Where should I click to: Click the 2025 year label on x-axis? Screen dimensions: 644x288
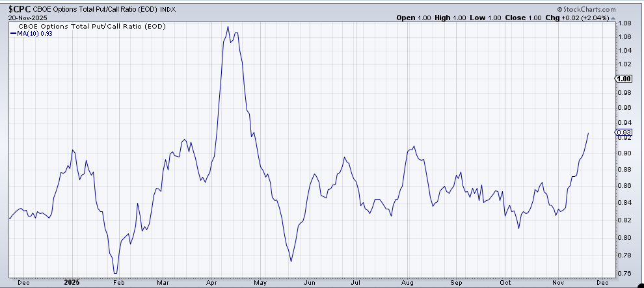(72, 282)
